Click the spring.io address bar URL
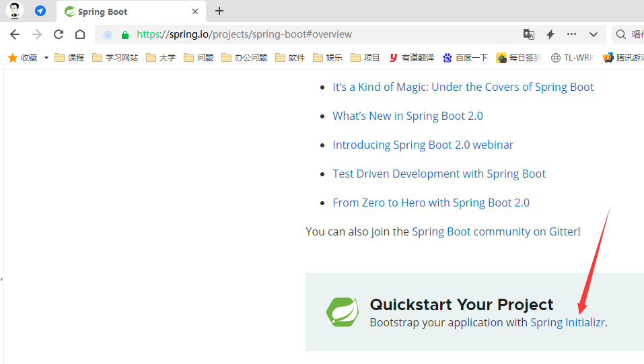 tap(244, 34)
